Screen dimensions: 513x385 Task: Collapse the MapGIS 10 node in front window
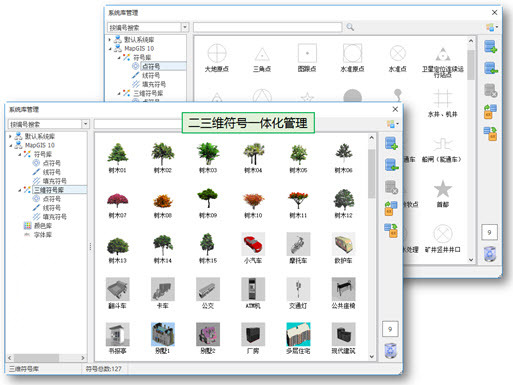pos(10,145)
